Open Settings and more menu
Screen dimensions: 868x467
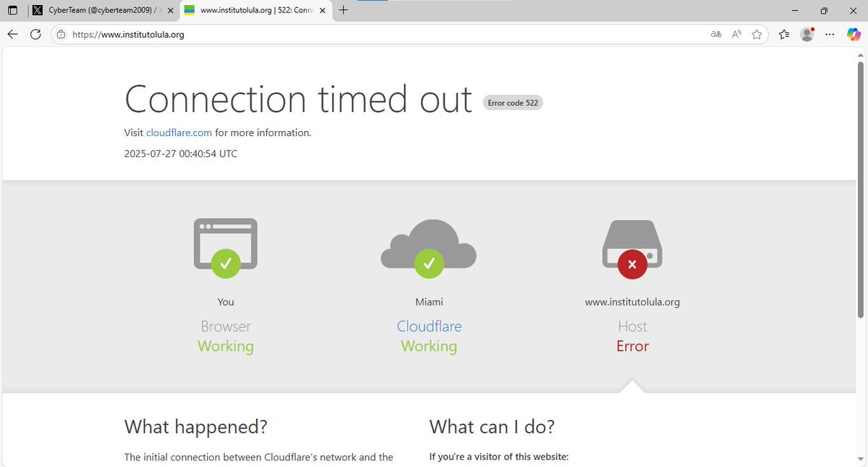[x=830, y=34]
